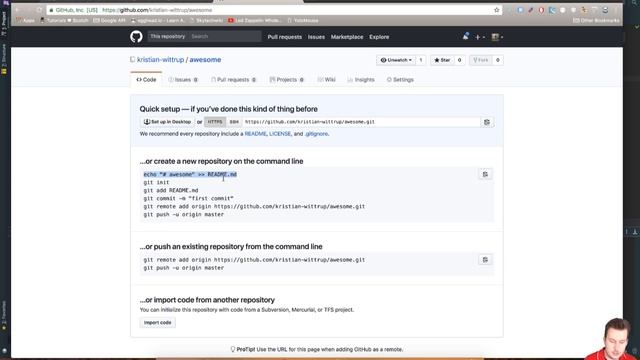This screenshot has height=360, width=640.
Task: Select SSH clone protocol
Action: (234, 122)
